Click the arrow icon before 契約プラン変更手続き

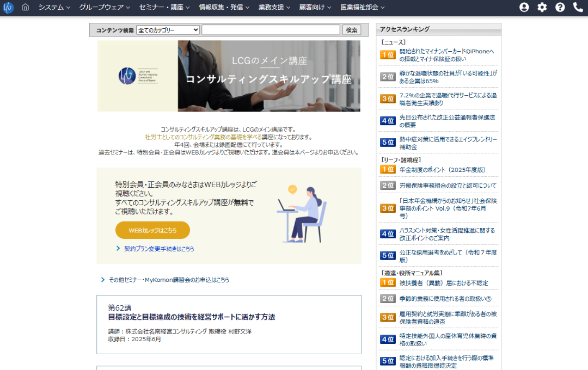[x=118, y=248]
